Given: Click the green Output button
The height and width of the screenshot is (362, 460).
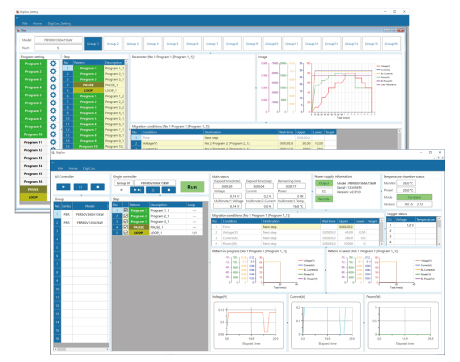Looking at the screenshot, I should (324, 183).
